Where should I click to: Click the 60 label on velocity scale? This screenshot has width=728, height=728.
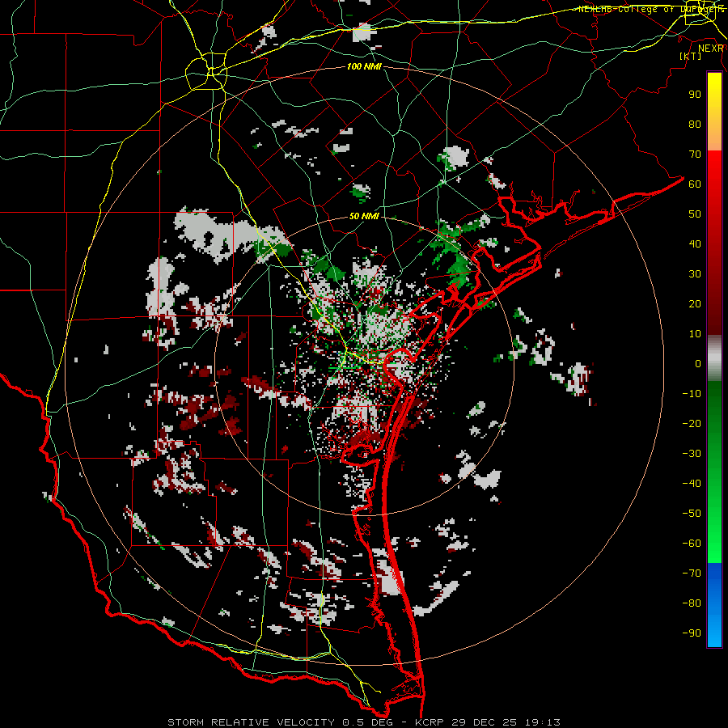click(695, 184)
